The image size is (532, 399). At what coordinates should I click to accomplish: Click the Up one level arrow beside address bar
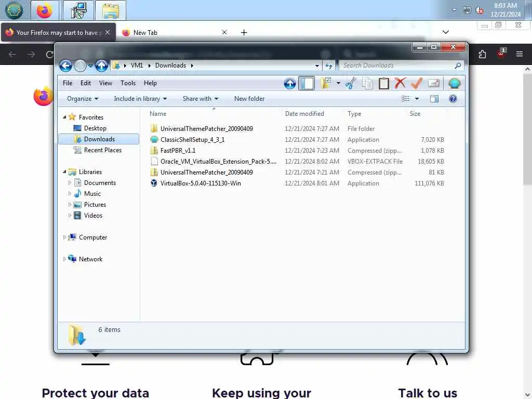tap(101, 65)
